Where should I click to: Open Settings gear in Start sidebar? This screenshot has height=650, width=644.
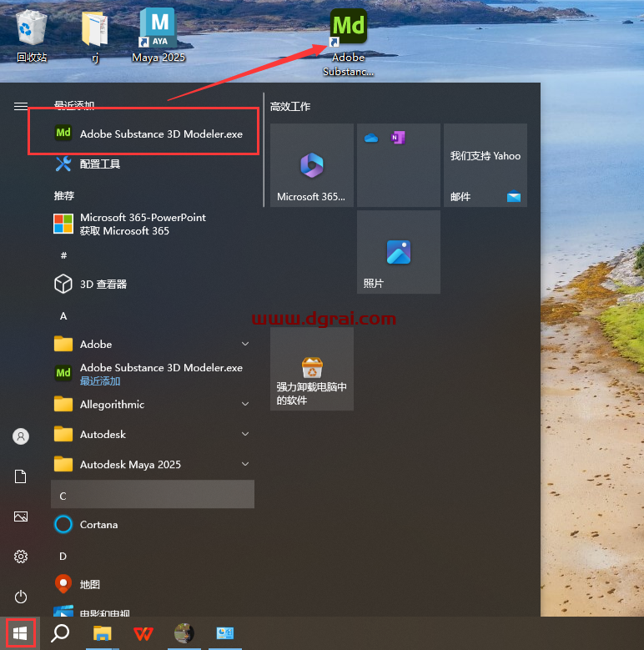pos(21,557)
